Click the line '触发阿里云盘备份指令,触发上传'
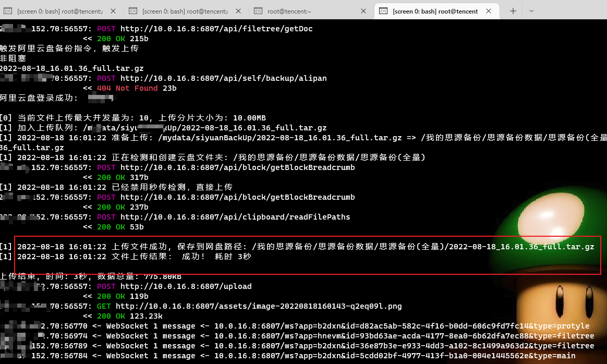The image size is (607, 364). 69,48
